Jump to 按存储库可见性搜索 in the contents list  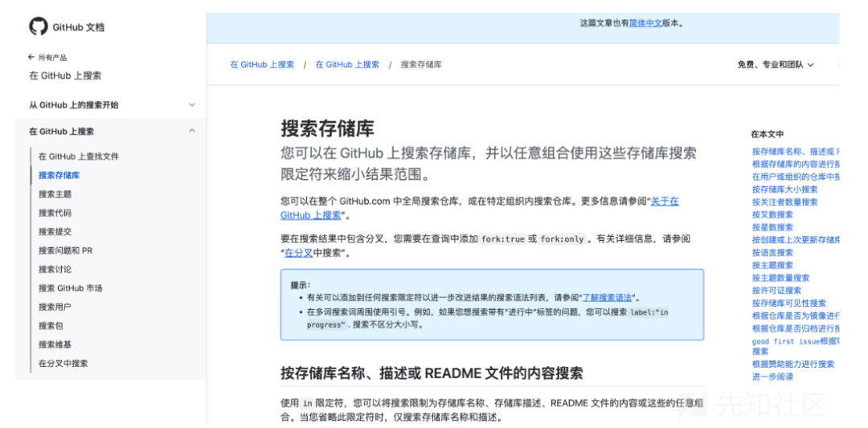[789, 303]
